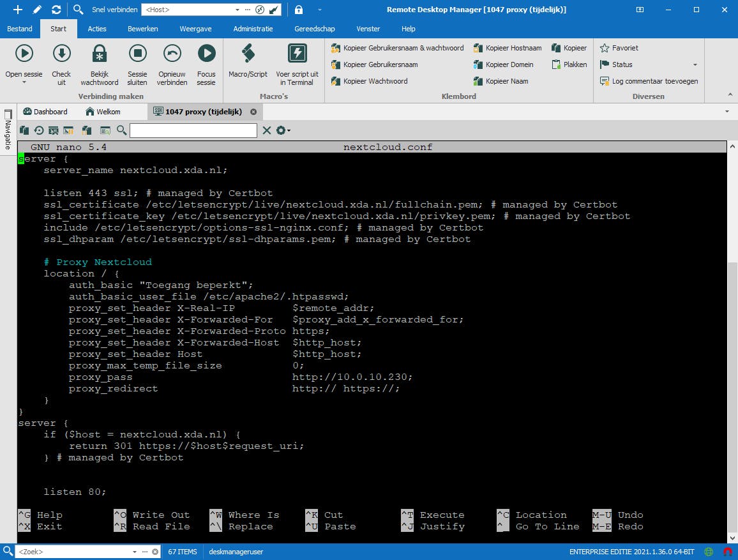Viewport: 738px width, 560px height.
Task: Open the Administratie ribbon tab
Action: [x=253, y=29]
